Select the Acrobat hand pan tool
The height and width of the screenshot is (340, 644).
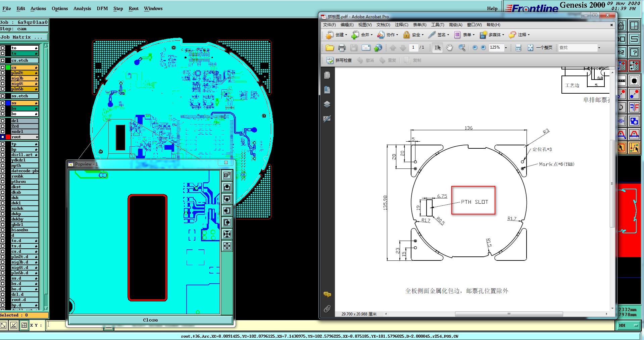pyautogui.click(x=449, y=48)
